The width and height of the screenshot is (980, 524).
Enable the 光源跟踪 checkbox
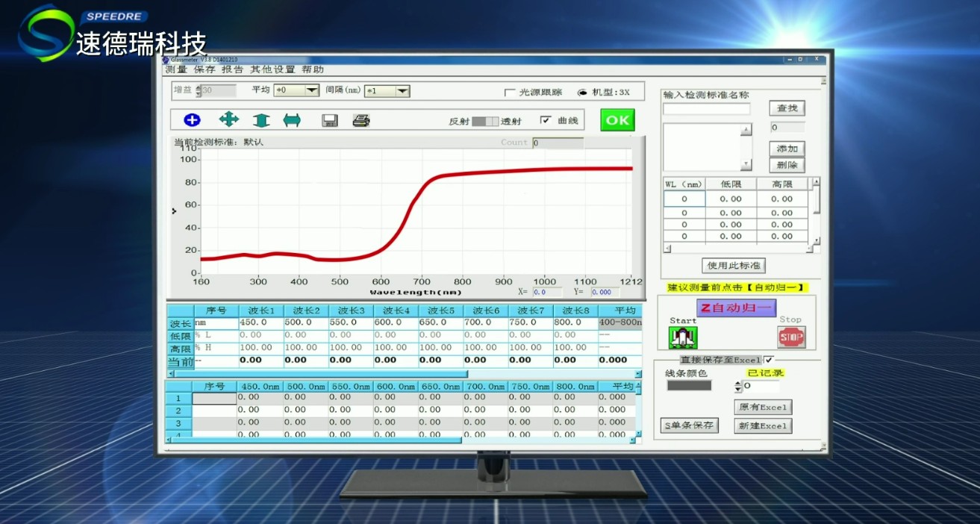(x=511, y=93)
